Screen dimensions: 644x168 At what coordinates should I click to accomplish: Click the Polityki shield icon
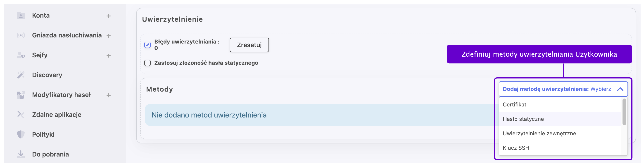click(21, 134)
